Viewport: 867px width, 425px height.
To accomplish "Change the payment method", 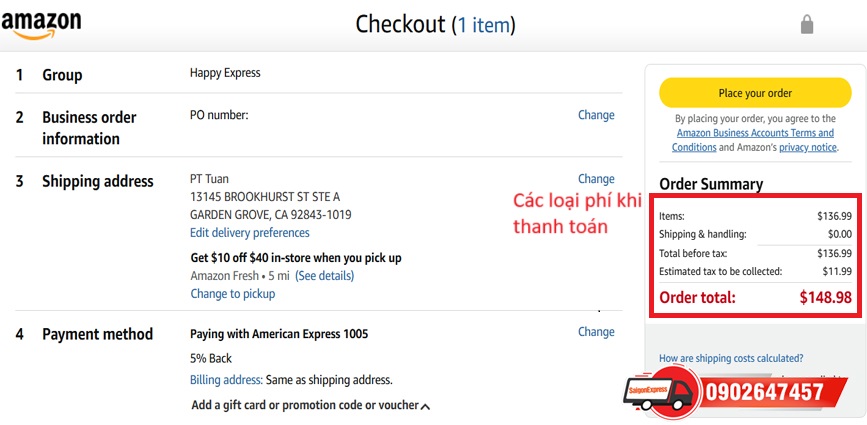I will [x=596, y=332].
